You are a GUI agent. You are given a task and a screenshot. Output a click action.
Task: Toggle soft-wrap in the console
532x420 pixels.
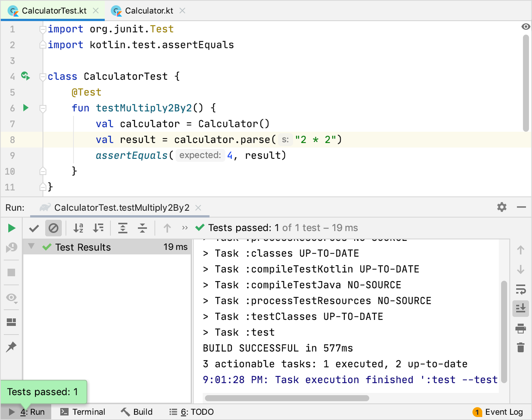tap(520, 290)
